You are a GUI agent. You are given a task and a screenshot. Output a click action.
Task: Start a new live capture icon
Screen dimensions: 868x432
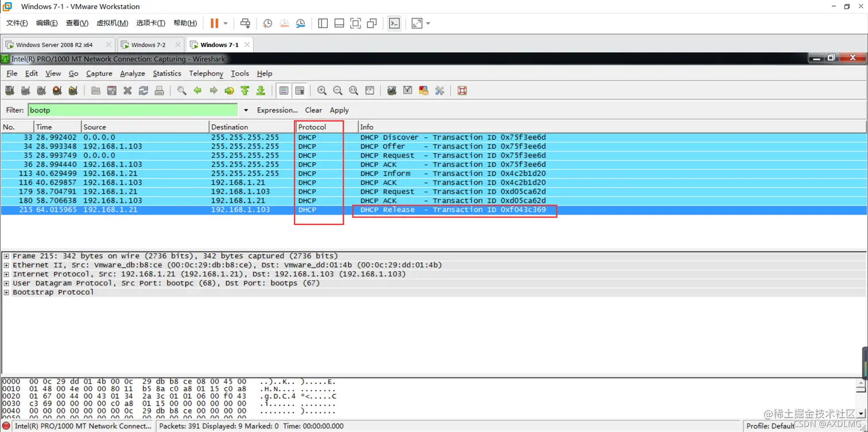click(x=41, y=91)
